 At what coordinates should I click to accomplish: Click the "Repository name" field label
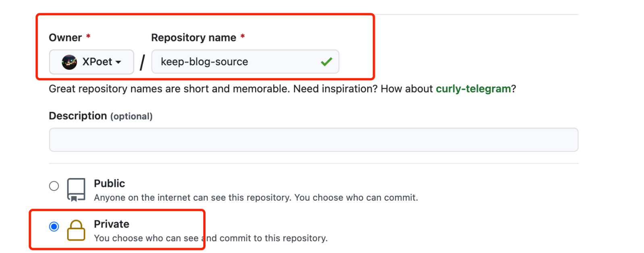point(193,37)
